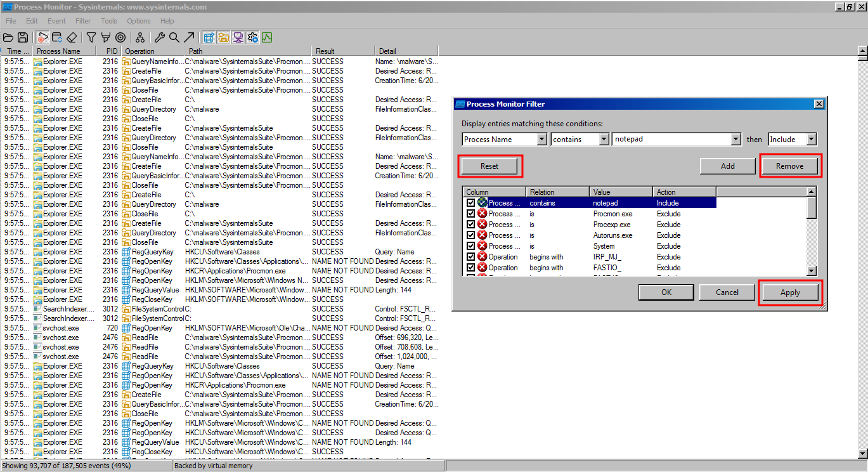Open the Event menu
Viewport: 868px width, 472px height.
(56, 21)
